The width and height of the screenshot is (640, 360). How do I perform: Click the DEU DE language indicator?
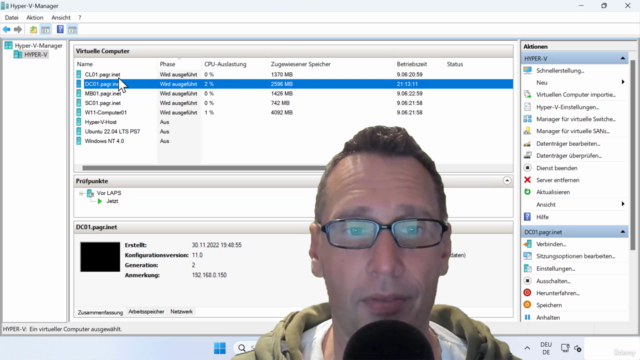click(x=546, y=348)
